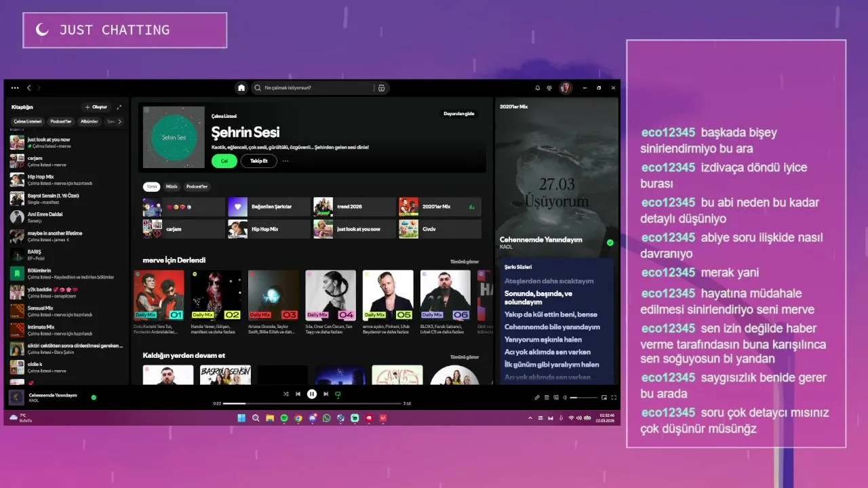
Task: Show more library filters with the chevron
Action: tap(120, 121)
